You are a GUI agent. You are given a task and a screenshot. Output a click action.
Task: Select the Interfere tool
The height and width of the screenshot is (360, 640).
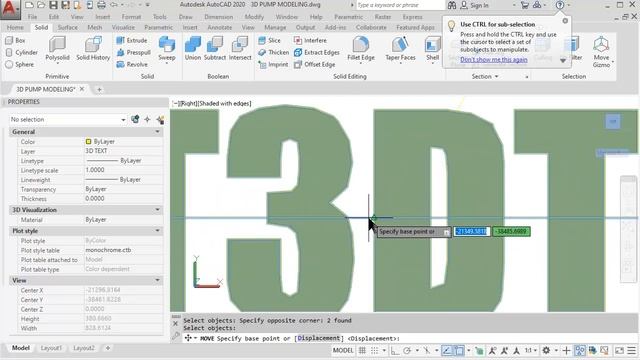coord(310,40)
